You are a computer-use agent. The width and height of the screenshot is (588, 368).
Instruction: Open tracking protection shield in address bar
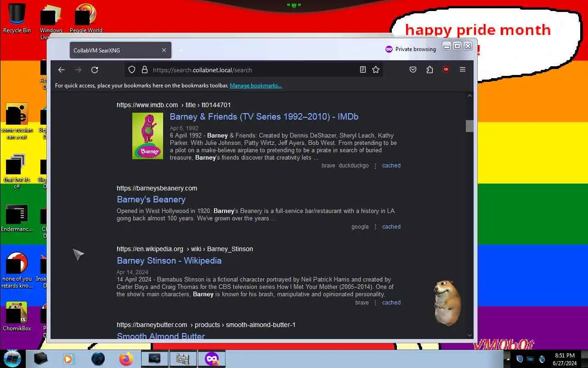132,69
